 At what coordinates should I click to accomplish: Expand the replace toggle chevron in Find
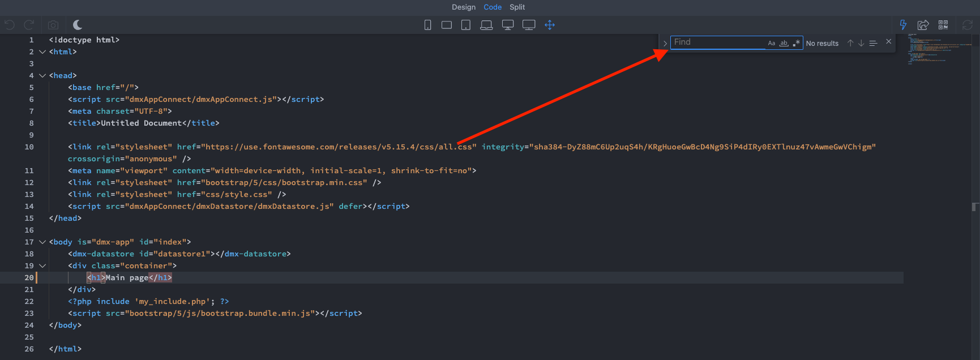(x=665, y=43)
